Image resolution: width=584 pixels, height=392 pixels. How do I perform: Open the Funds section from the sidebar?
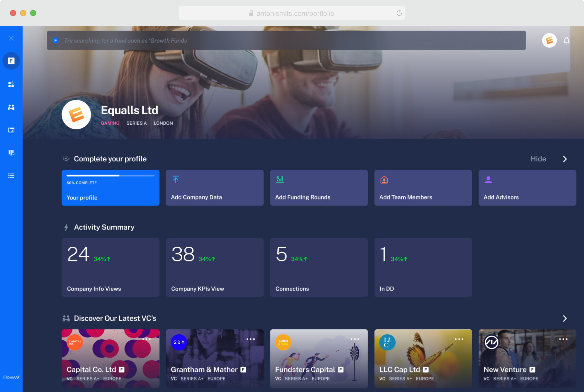point(11,84)
